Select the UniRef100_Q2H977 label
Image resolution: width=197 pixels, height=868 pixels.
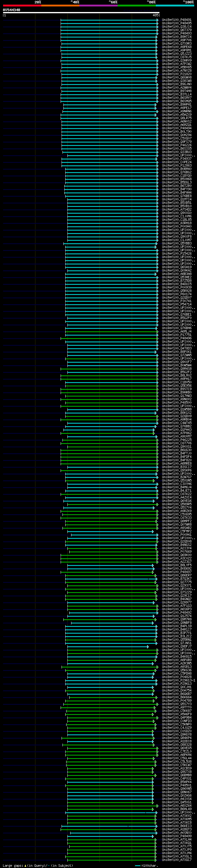click(176, 602)
